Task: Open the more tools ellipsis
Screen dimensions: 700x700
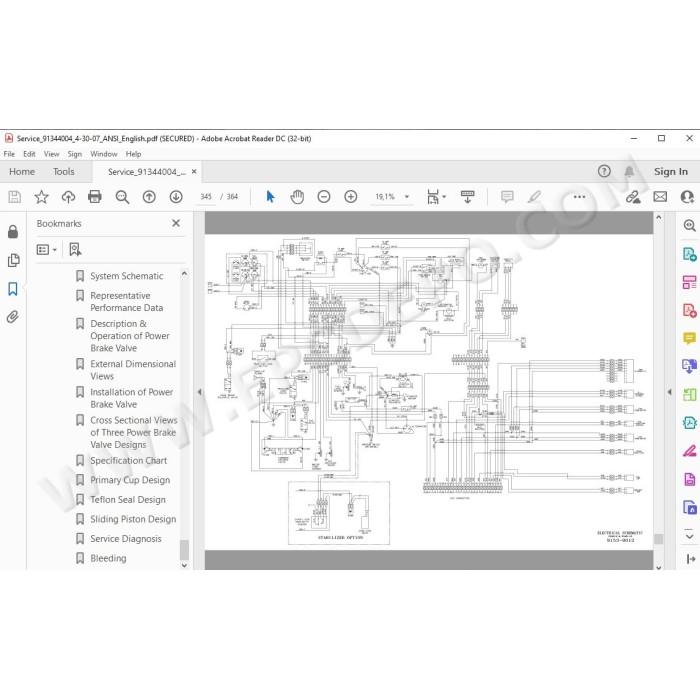Action: [579, 197]
